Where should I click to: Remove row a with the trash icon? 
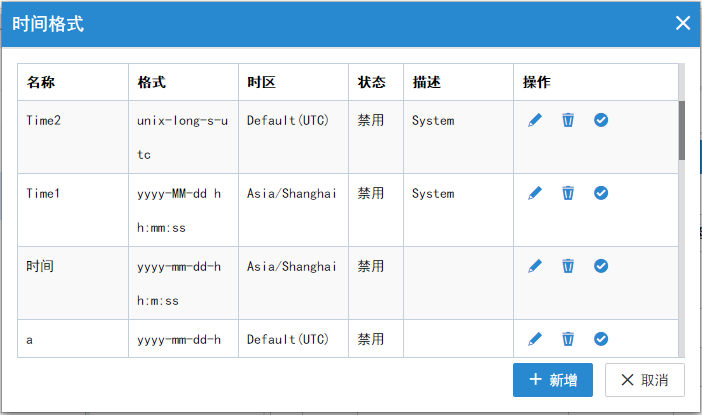(x=568, y=339)
